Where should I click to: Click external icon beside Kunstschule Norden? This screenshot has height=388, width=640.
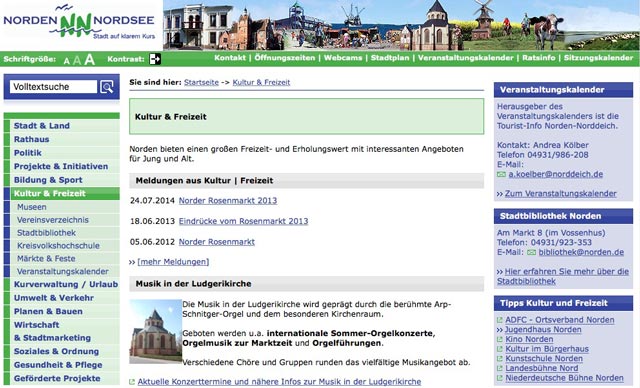(x=500, y=359)
